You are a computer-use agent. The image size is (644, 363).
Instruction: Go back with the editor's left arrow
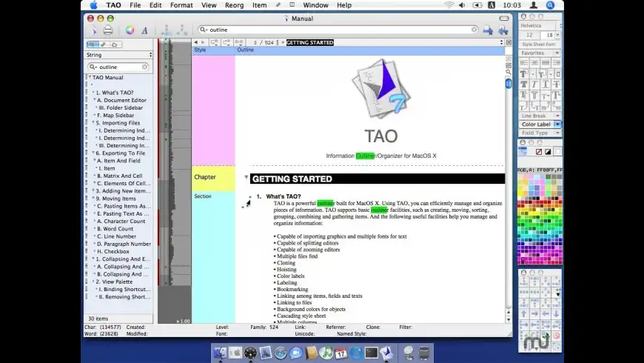(x=196, y=42)
